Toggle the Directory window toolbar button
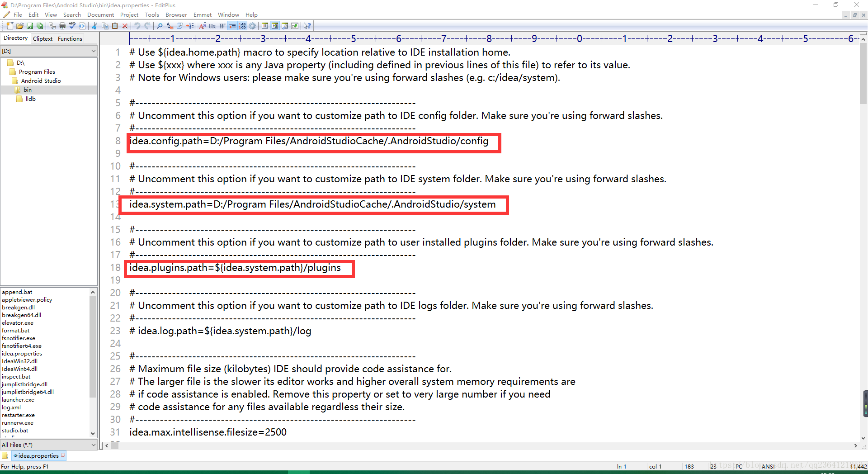The width and height of the screenshot is (868, 474). pos(275,26)
